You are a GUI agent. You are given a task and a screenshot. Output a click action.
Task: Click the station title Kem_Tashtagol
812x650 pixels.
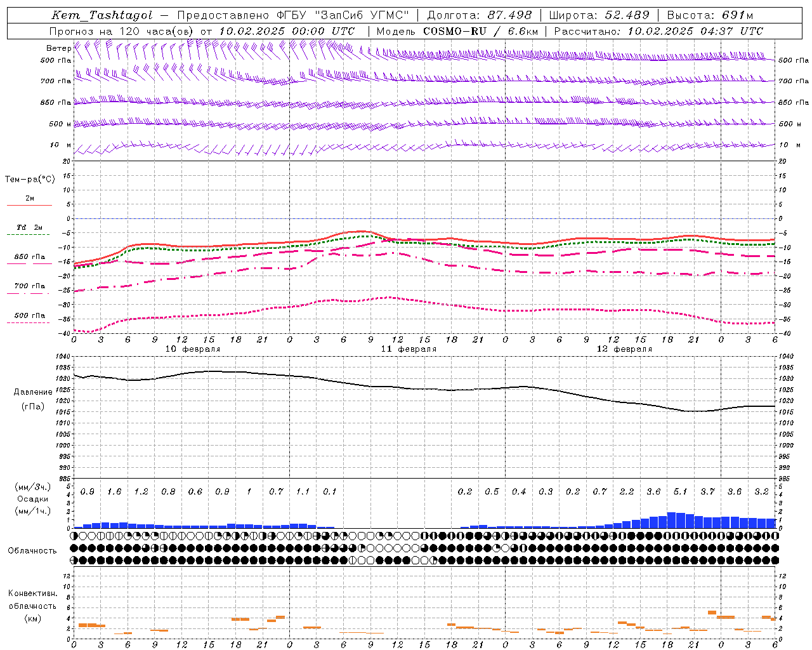102,16
